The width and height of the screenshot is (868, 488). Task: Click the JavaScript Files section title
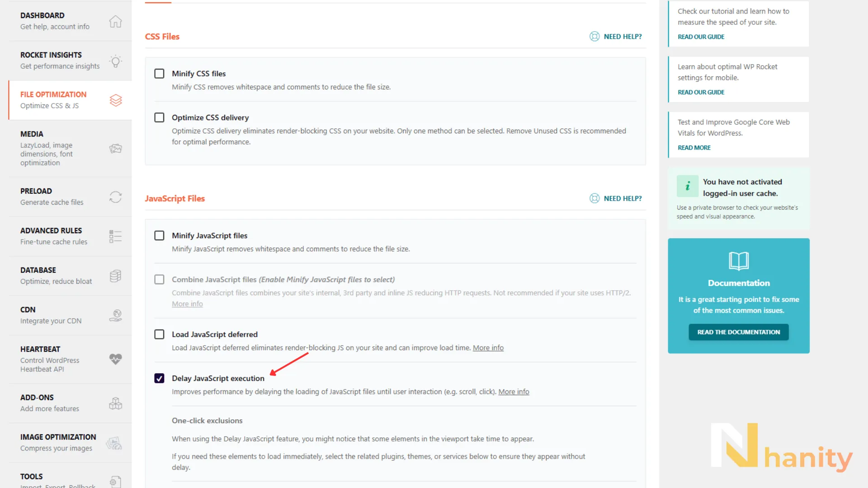point(175,198)
